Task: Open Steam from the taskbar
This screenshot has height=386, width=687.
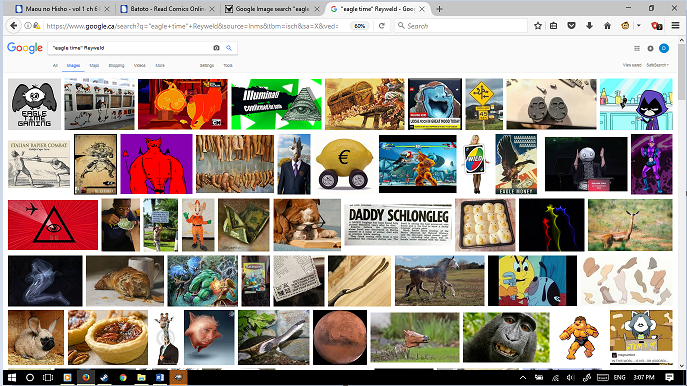Action: [x=104, y=378]
